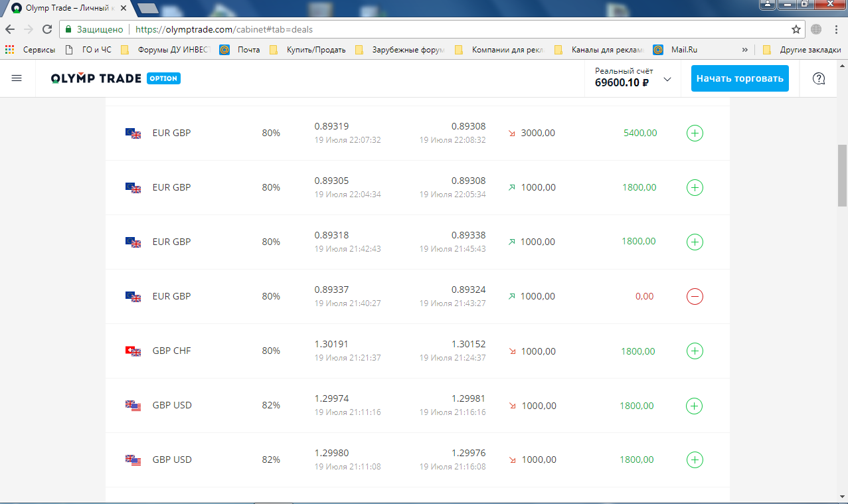Click the page vertical scrollbar thumb

tap(842, 175)
